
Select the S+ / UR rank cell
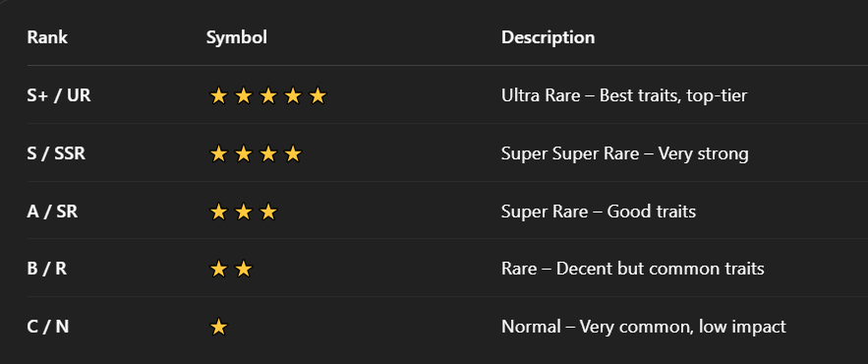pyautogui.click(x=59, y=95)
